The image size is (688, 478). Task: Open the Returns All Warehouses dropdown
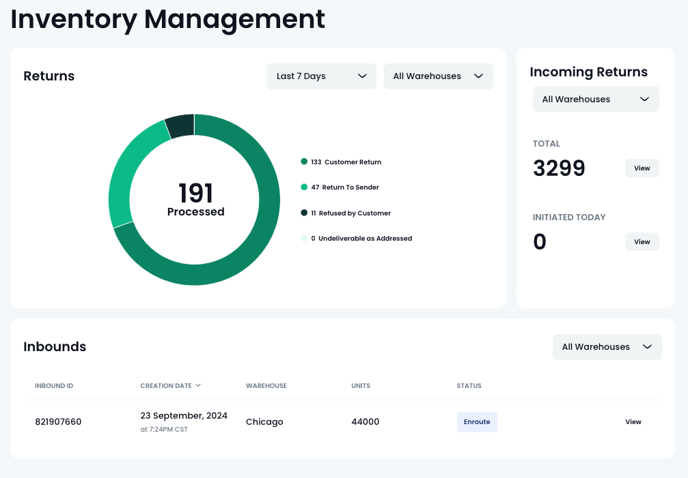438,76
